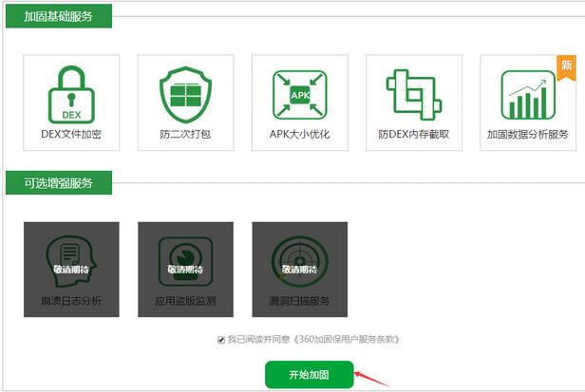
Task: Select the 漏洞扫描服务 radar icon card
Action: 299,270
